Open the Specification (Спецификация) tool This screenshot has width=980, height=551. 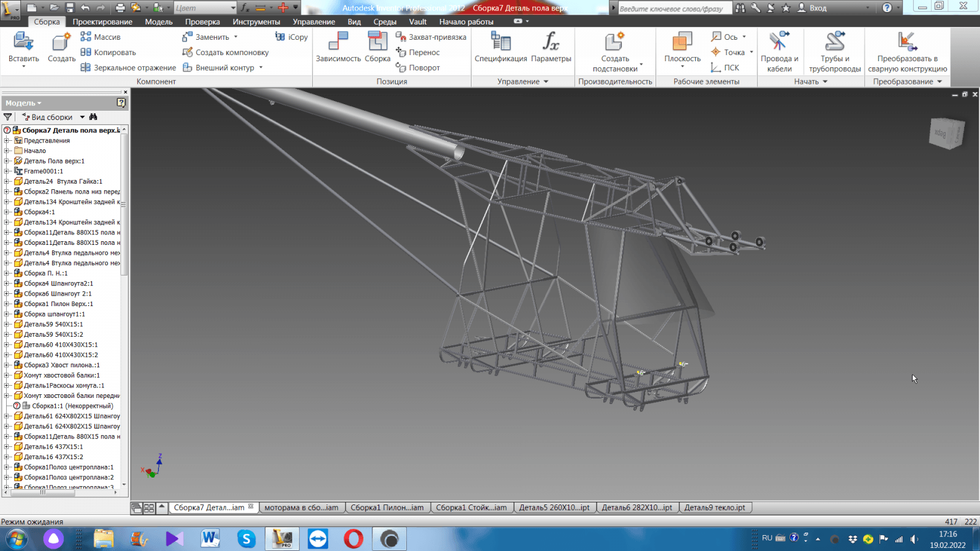500,43
